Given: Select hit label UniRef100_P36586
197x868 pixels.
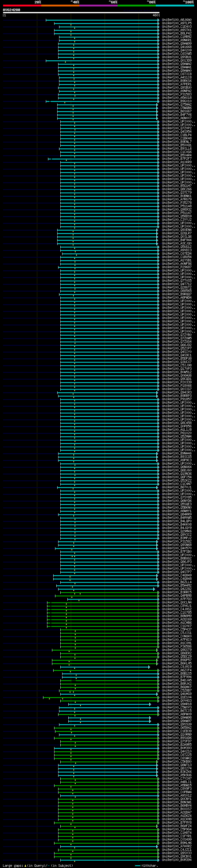Looking at the screenshot, I should [177, 646].
